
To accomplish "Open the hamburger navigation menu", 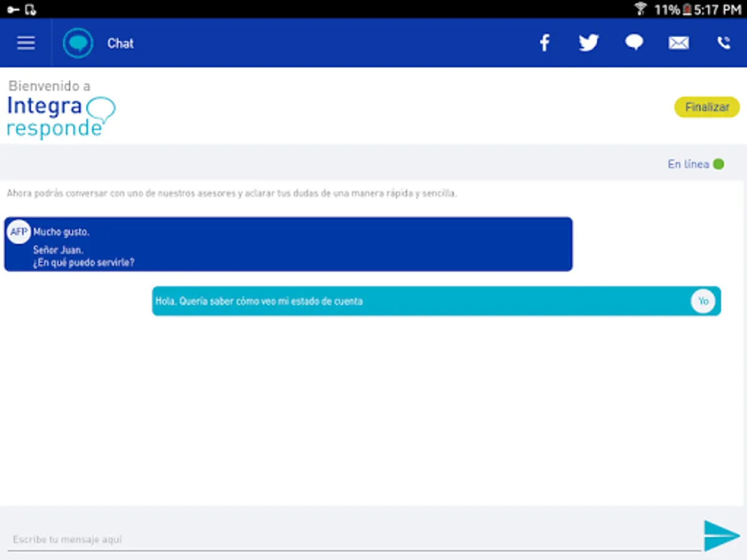I will tap(26, 43).
